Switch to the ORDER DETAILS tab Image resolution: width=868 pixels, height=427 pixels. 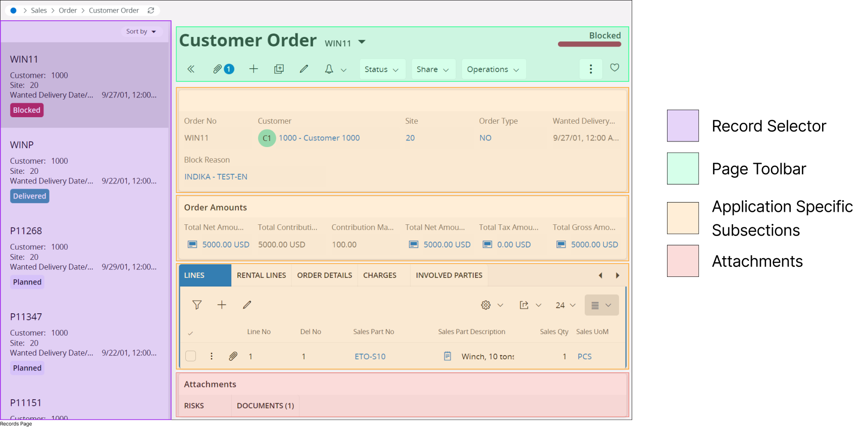click(x=325, y=275)
